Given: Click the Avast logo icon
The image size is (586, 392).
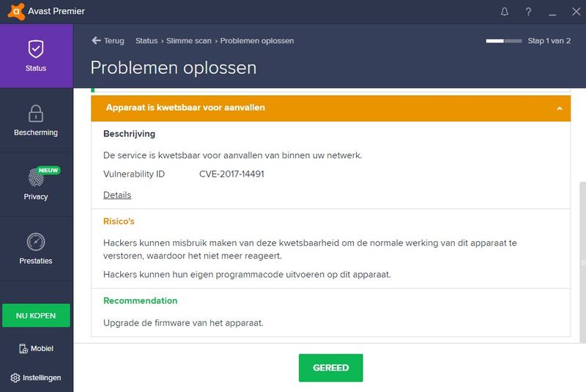Looking at the screenshot, I should (x=14, y=12).
